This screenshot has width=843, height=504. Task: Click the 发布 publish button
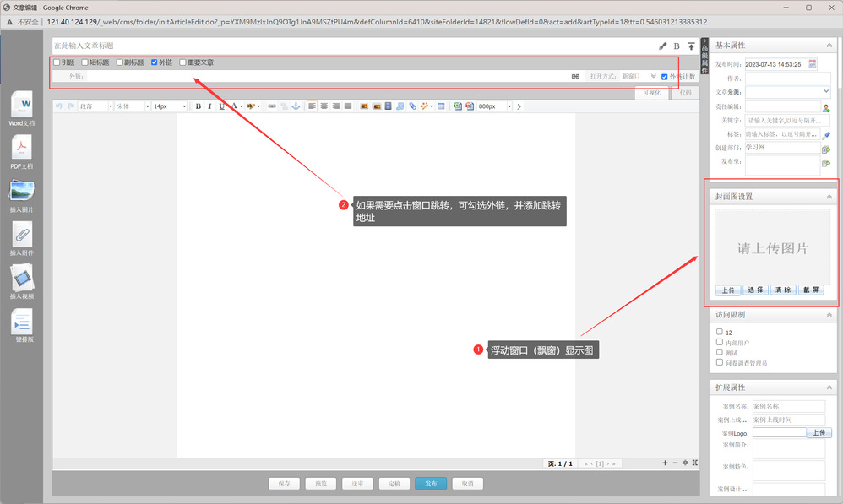430,484
